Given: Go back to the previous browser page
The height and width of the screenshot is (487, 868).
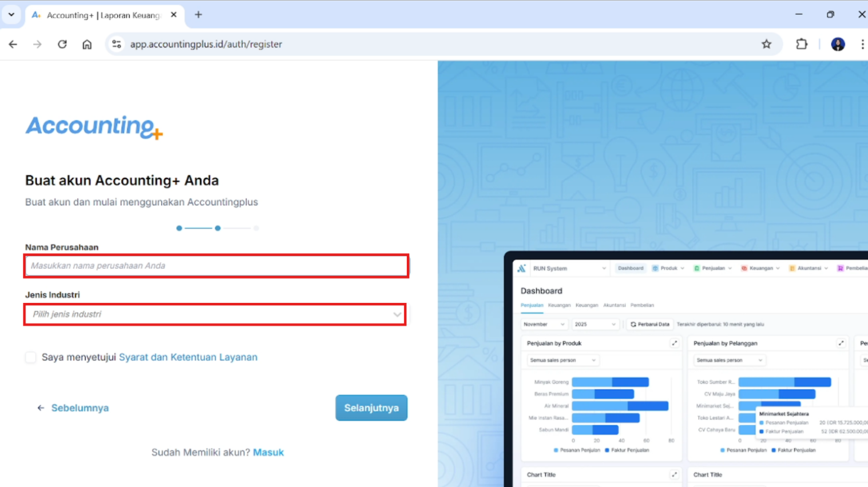Looking at the screenshot, I should coord(13,44).
